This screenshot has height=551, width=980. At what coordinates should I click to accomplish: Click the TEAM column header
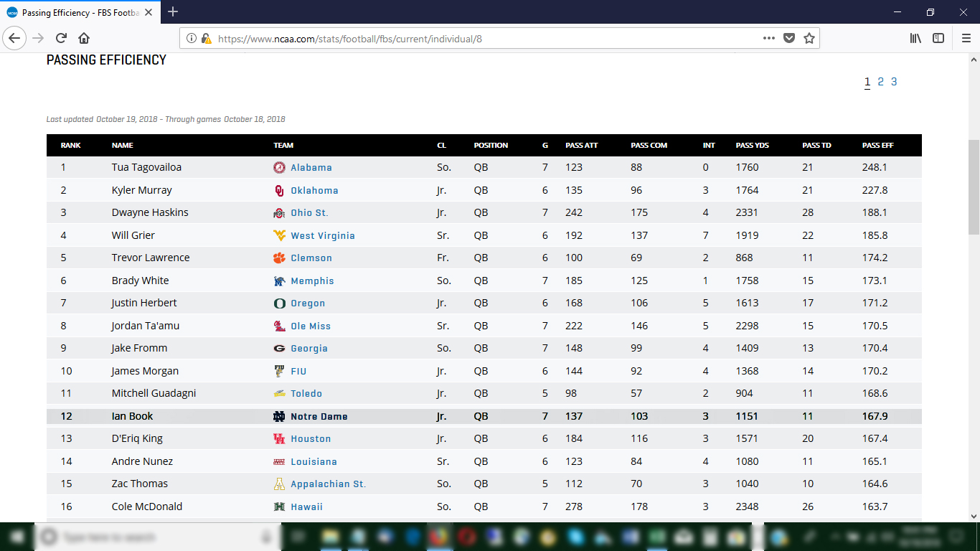click(x=283, y=146)
